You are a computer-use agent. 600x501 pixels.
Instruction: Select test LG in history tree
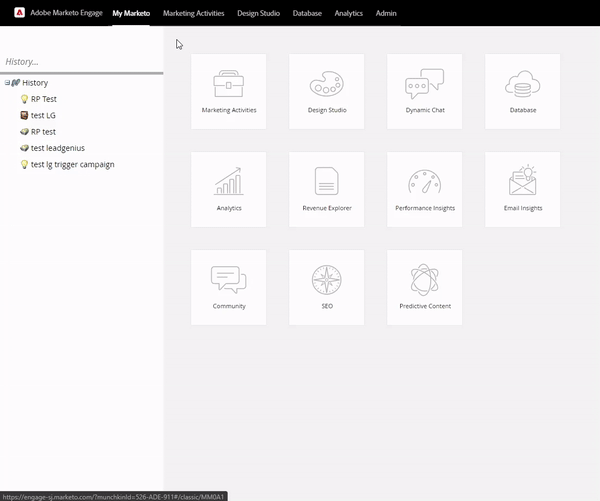43,115
